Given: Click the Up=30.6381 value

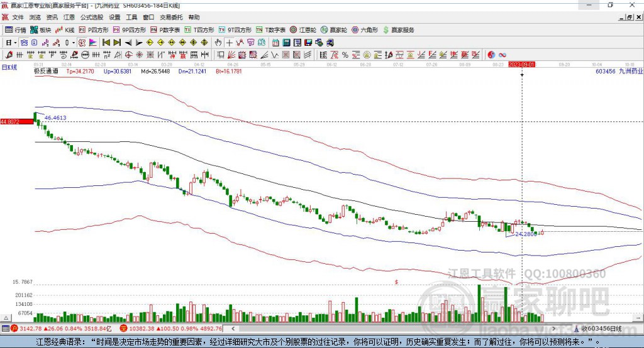Looking at the screenshot, I should pyautogui.click(x=118, y=72).
